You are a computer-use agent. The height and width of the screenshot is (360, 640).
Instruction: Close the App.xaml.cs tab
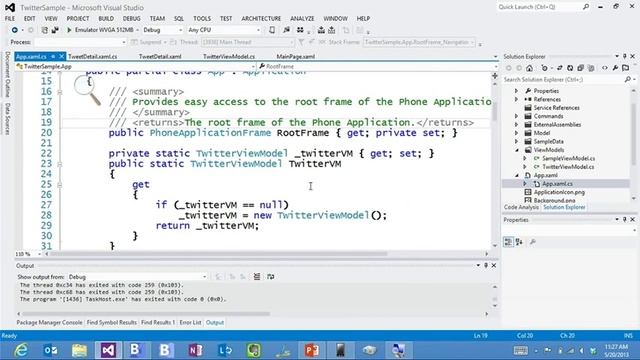[x=62, y=56]
